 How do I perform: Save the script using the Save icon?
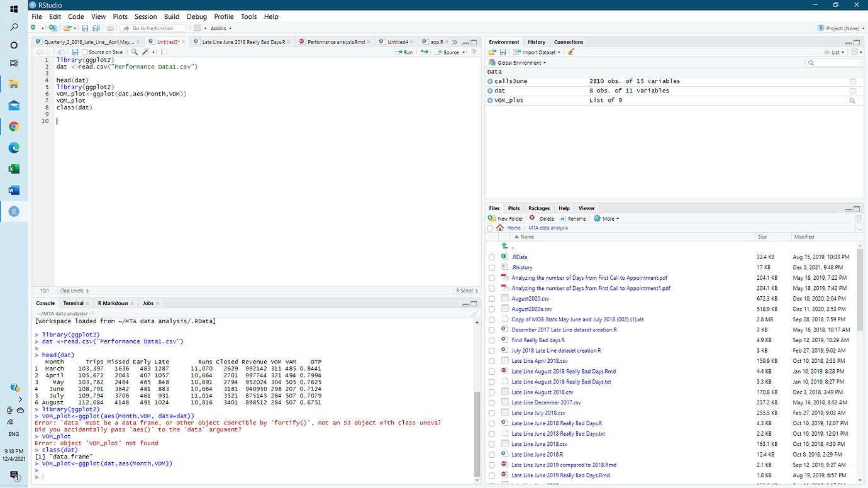[74, 52]
